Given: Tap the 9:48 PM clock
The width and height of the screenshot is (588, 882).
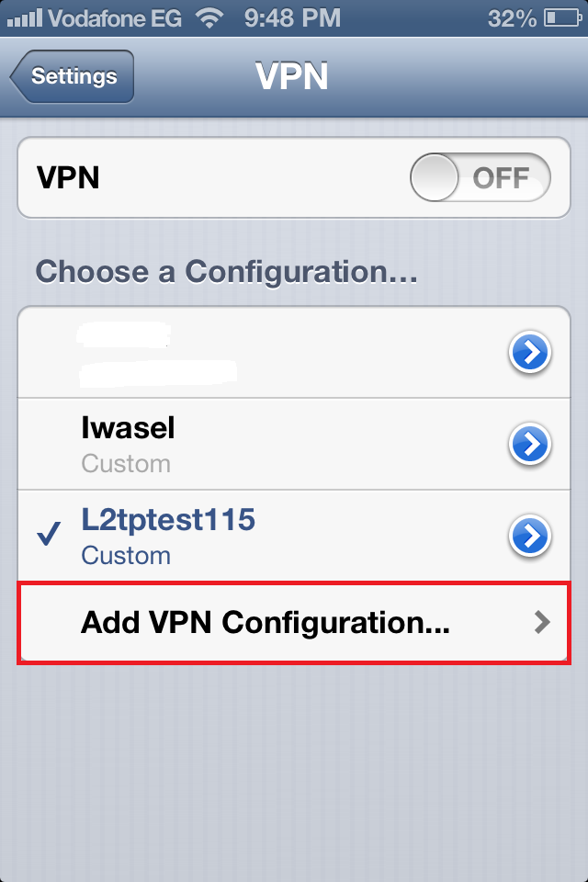Looking at the screenshot, I should click(x=292, y=18).
